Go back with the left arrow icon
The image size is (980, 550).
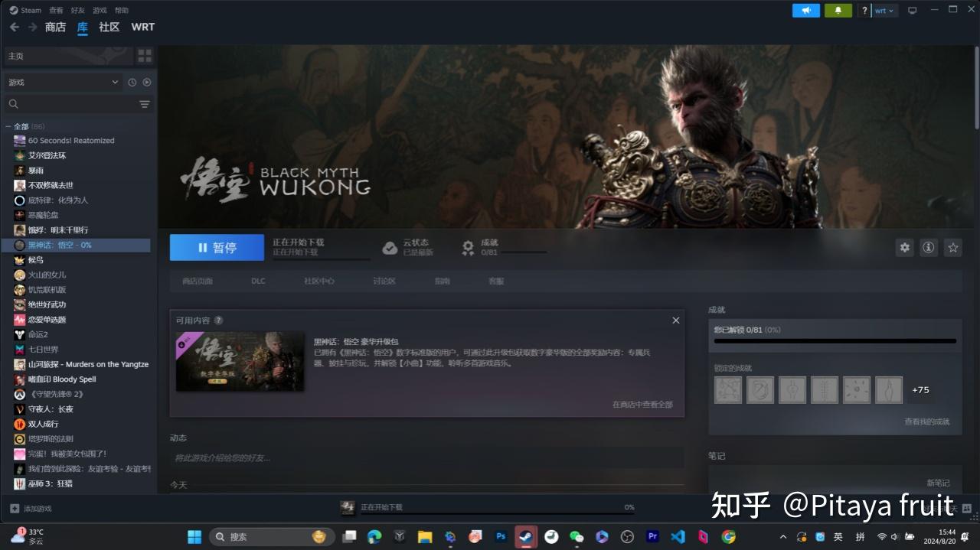point(14,27)
